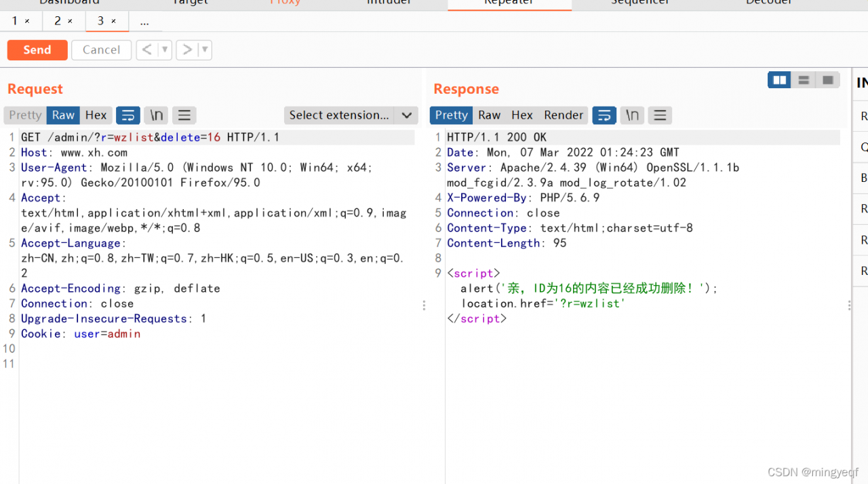Viewport: 868px width, 484px height.
Task: Click the alert message line in response
Action: tap(589, 288)
